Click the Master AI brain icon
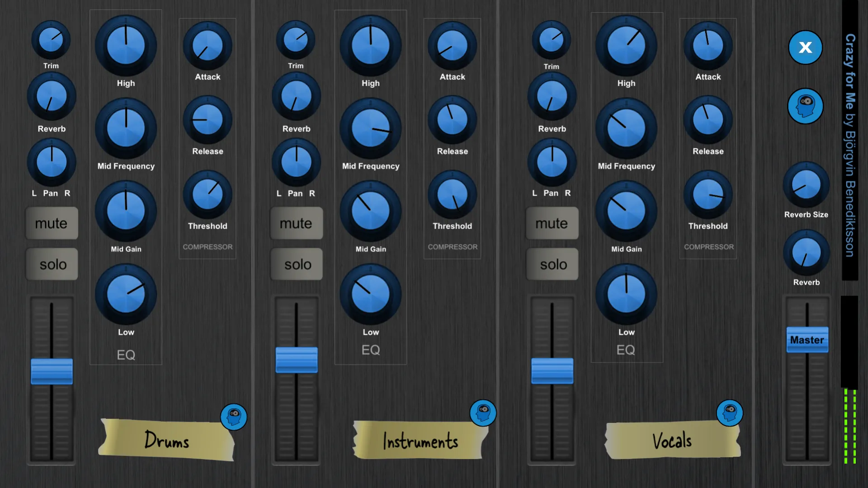Screen dimensions: 868x488 tap(805, 106)
